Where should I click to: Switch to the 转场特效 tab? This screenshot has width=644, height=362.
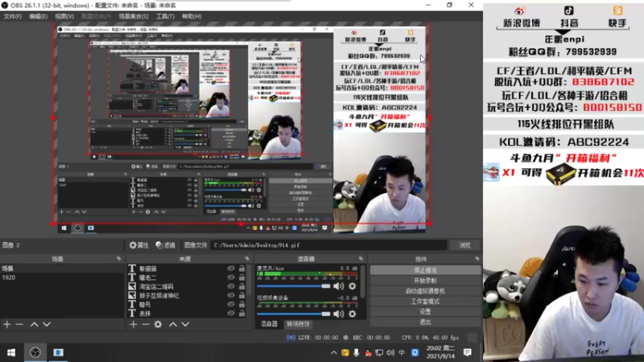298,324
